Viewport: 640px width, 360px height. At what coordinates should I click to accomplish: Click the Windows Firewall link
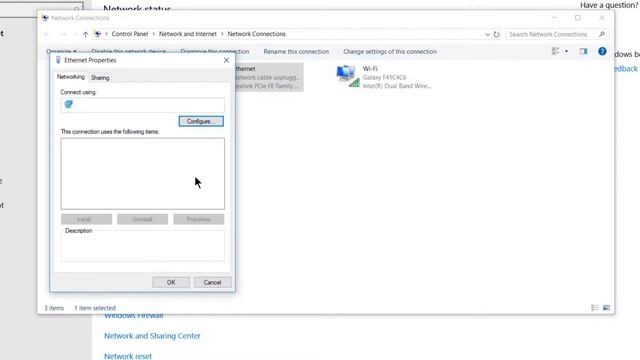click(133, 316)
